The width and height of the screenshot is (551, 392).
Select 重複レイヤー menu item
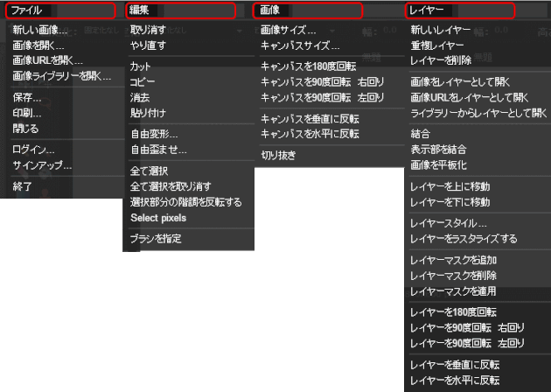(x=437, y=45)
